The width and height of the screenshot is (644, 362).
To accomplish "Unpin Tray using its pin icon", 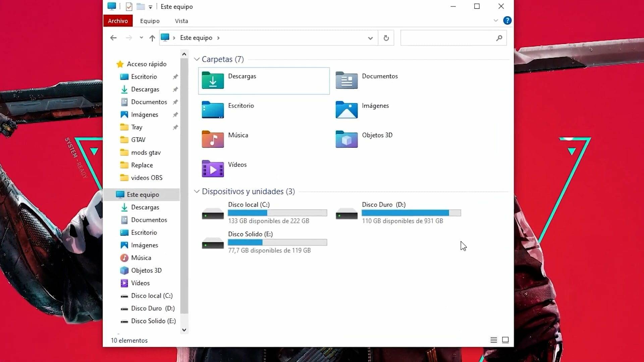I will point(175,127).
